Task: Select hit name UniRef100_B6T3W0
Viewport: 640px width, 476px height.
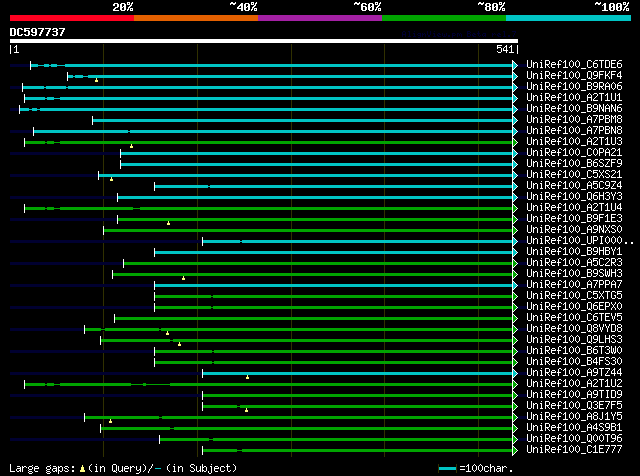Action: coord(574,351)
